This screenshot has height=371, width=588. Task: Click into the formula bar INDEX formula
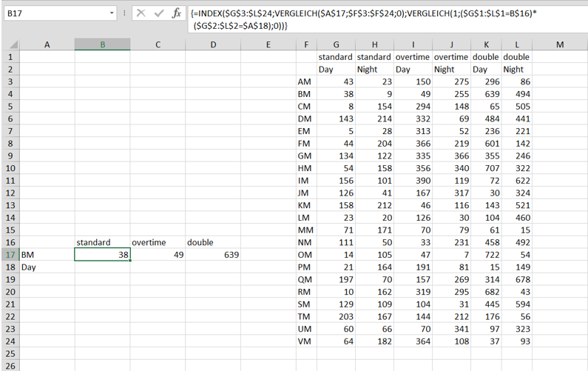[386, 19]
